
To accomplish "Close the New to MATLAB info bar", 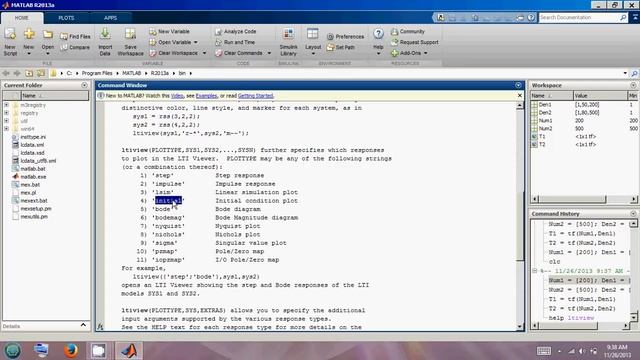I will pos(520,96).
